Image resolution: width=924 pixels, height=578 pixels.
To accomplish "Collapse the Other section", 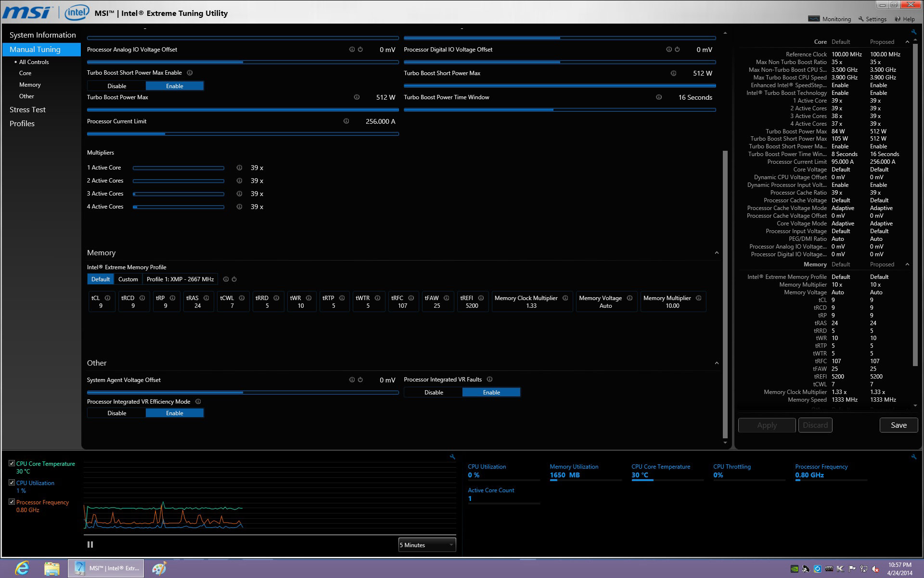I will [717, 363].
